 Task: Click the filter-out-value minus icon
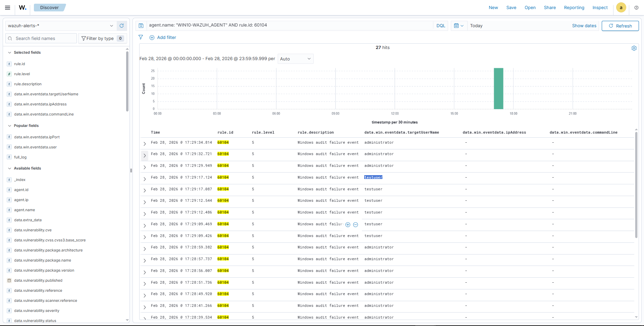(x=356, y=225)
